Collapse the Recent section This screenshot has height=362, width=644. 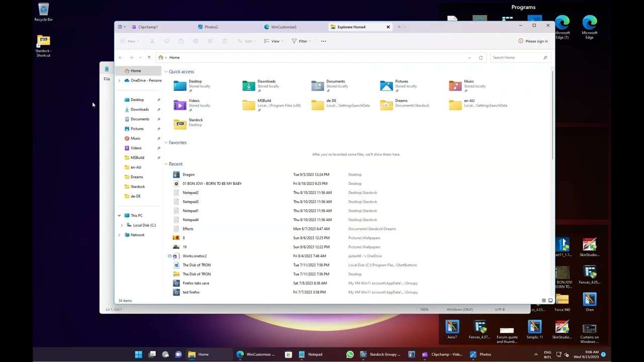point(166,164)
